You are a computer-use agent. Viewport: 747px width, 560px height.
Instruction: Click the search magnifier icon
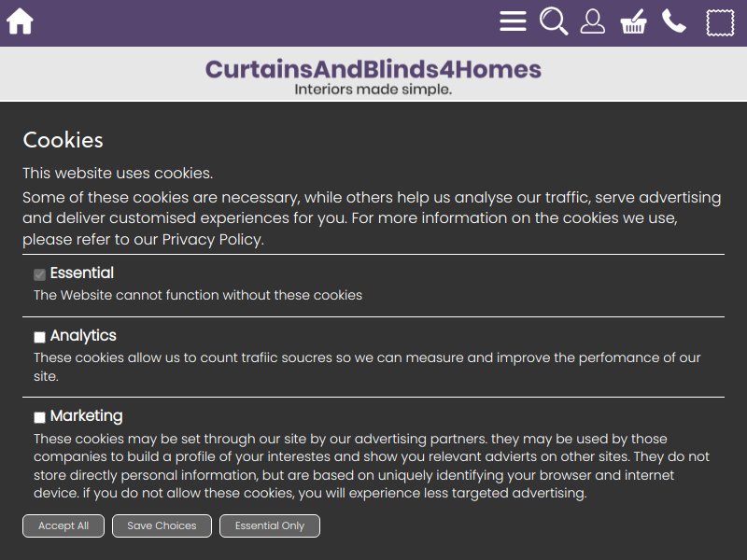pyautogui.click(x=554, y=21)
